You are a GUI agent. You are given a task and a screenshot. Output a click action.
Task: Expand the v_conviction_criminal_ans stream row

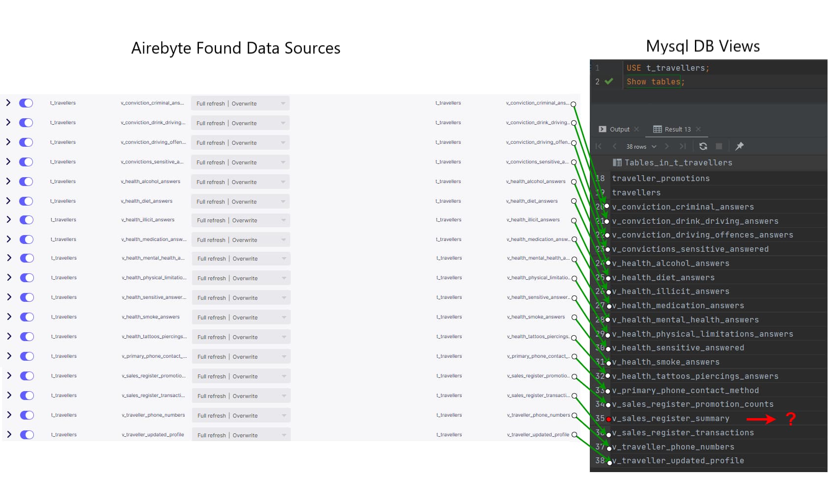(8, 103)
